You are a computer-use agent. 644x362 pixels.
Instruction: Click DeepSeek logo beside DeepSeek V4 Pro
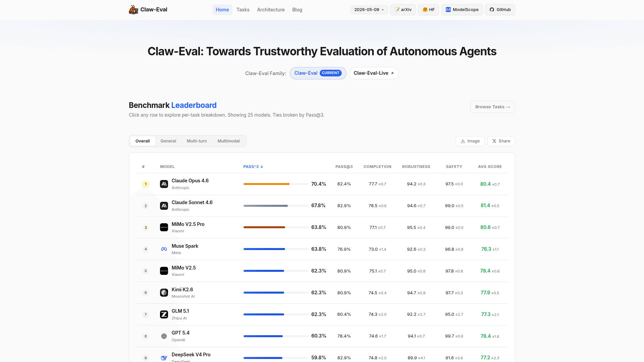click(164, 358)
